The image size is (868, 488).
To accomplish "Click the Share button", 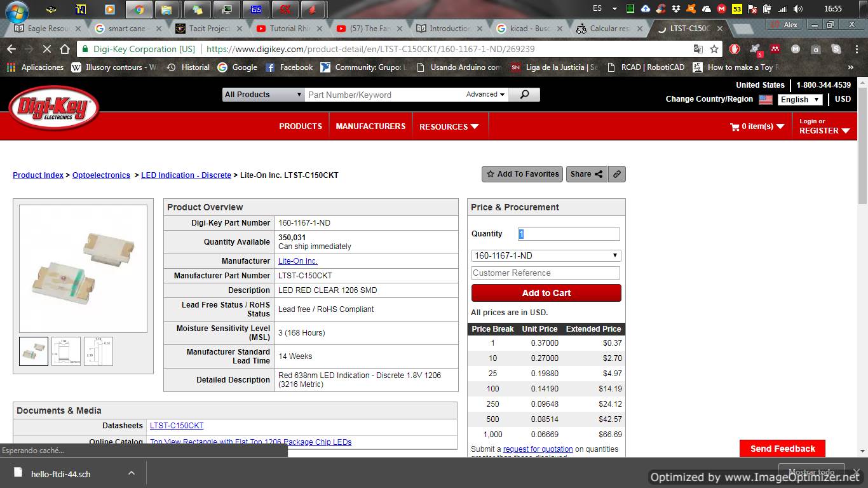I will coord(587,174).
